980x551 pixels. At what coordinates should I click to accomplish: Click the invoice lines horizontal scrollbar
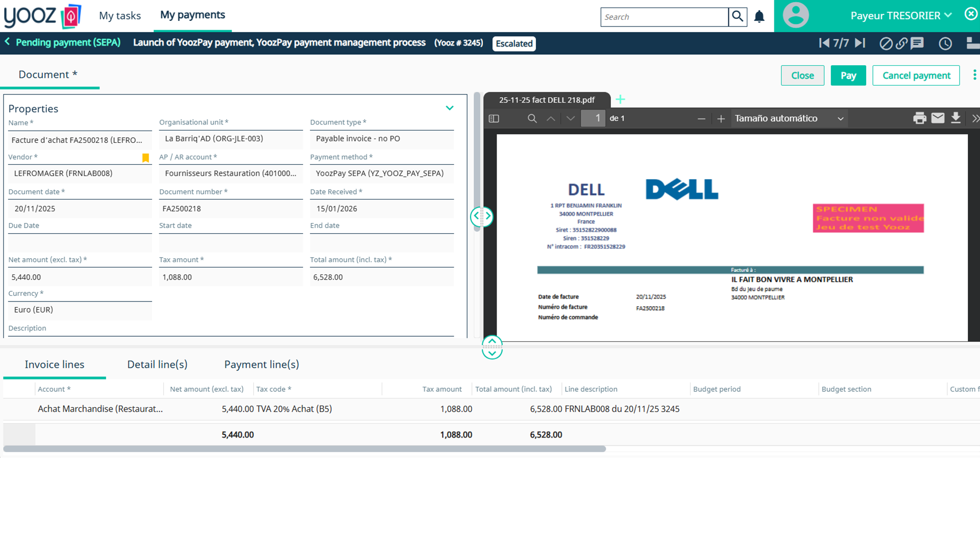[x=305, y=449]
